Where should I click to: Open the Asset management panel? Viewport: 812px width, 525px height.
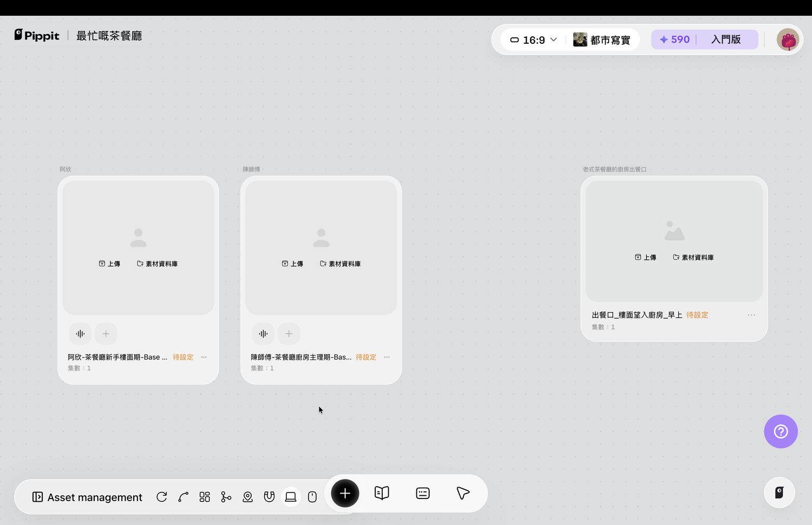coord(87,497)
